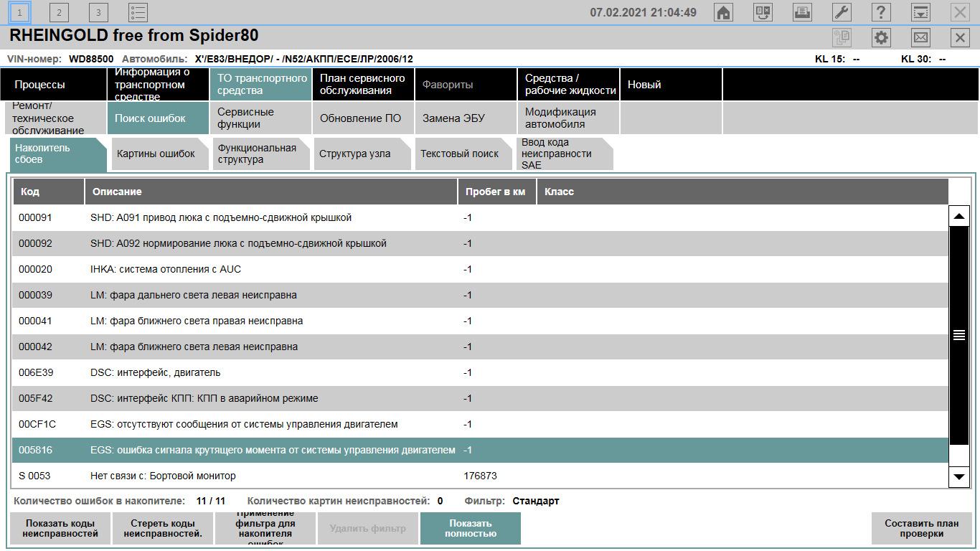Open the operations list icon
Image resolution: width=980 pixels, height=551 pixels.
click(x=138, y=12)
